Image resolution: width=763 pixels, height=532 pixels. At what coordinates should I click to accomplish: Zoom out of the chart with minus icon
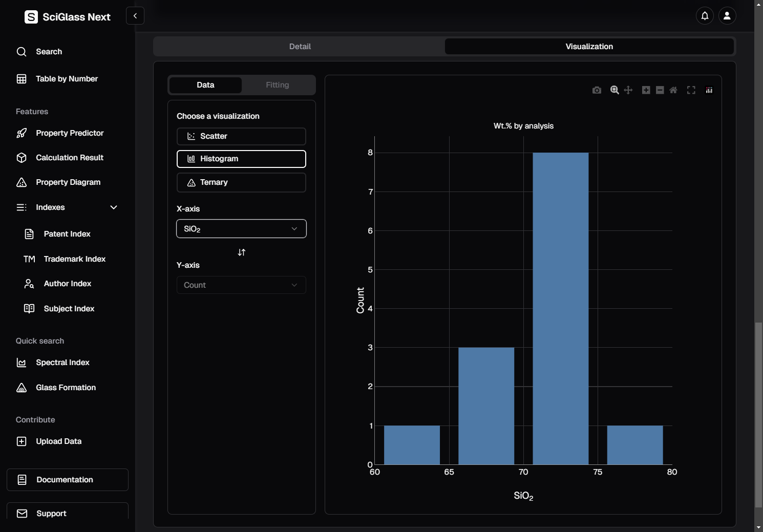pyautogui.click(x=660, y=90)
